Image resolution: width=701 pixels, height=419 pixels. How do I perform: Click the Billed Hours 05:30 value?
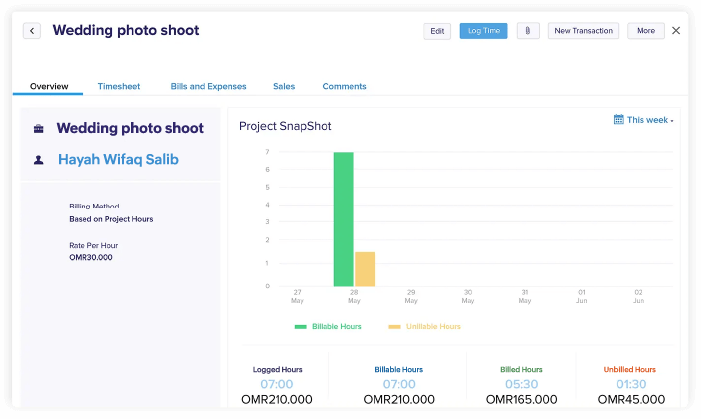tap(521, 384)
